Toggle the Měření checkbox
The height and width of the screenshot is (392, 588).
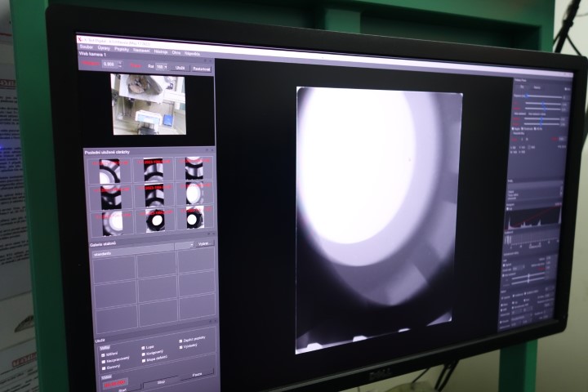(103, 354)
